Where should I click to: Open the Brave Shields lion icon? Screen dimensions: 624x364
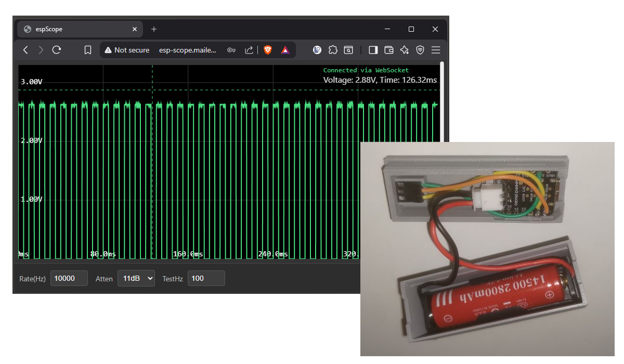268,50
